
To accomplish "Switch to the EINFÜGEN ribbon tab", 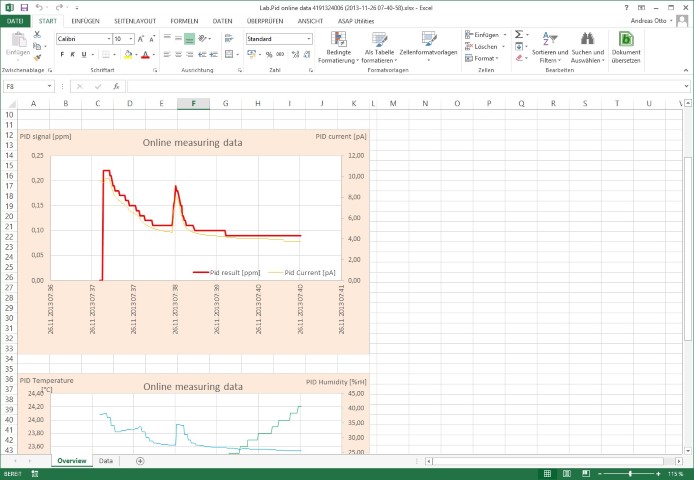I will 86,20.
